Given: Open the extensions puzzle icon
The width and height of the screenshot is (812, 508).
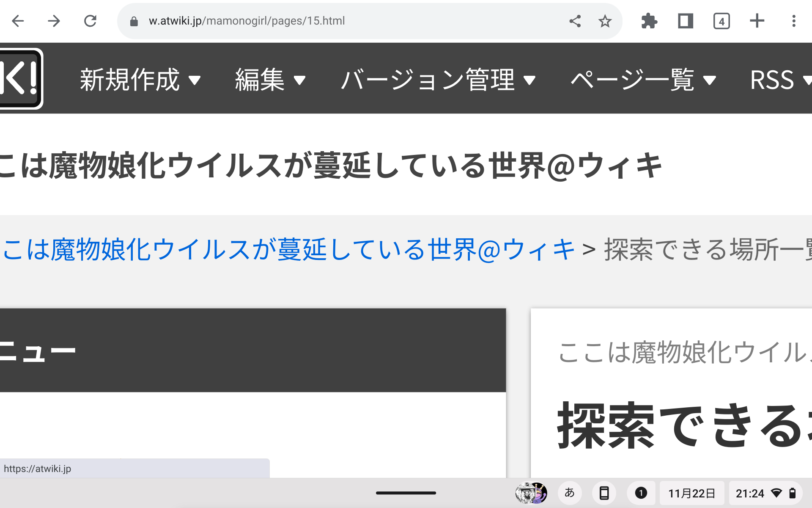Looking at the screenshot, I should coord(649,21).
